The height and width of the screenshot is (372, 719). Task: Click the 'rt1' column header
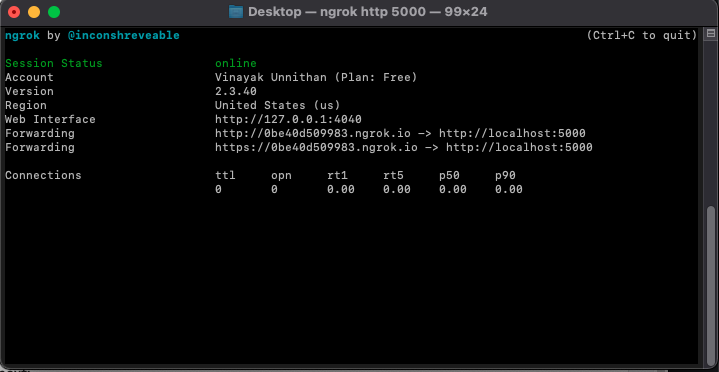(x=337, y=175)
